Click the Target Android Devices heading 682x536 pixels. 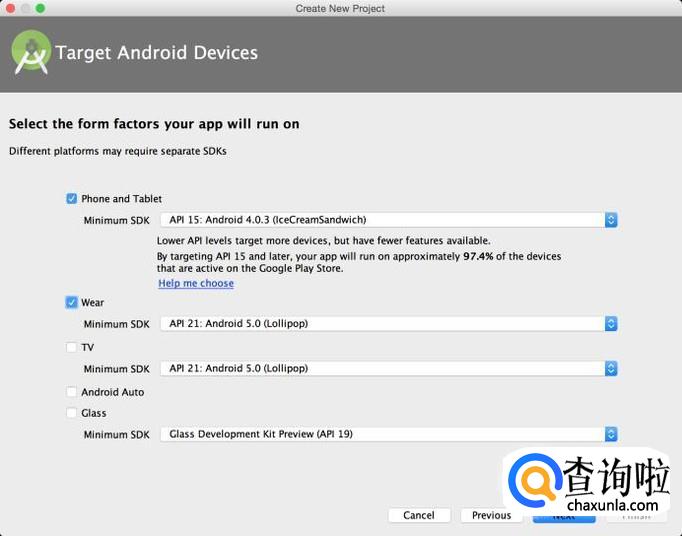coord(157,53)
